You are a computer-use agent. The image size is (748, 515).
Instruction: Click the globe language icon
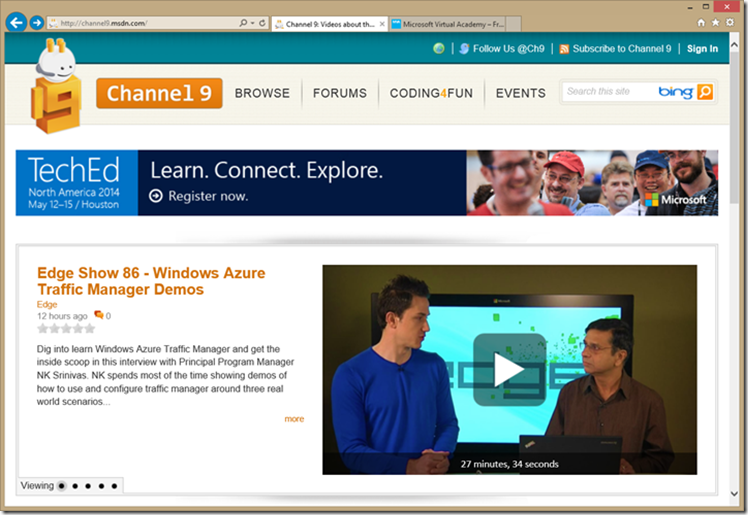coord(439,49)
